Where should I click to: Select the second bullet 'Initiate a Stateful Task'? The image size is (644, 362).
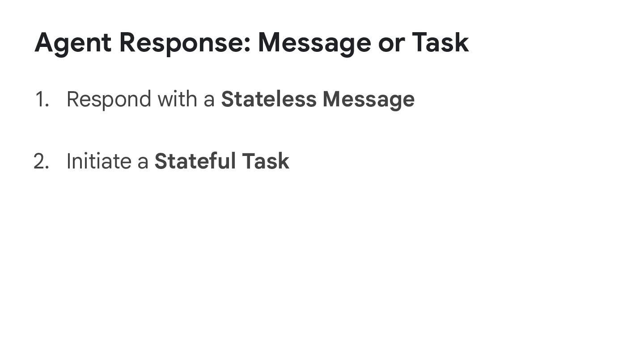coord(178,161)
